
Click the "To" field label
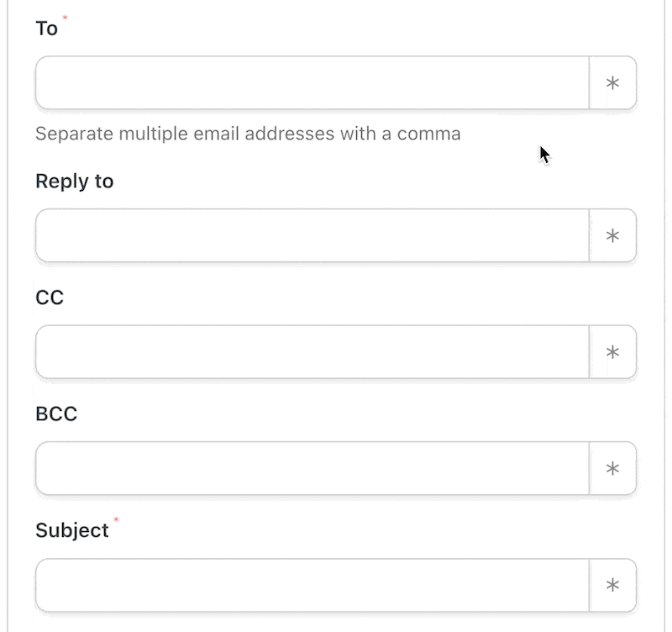pyautogui.click(x=46, y=29)
